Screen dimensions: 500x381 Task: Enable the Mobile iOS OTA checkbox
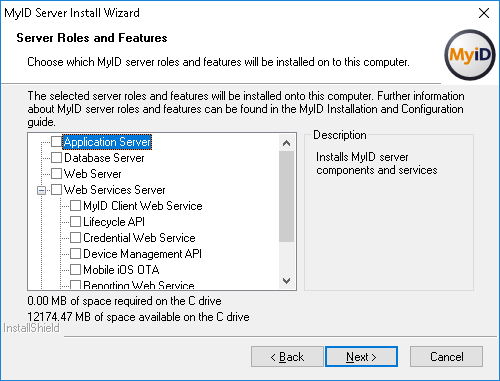coord(76,269)
